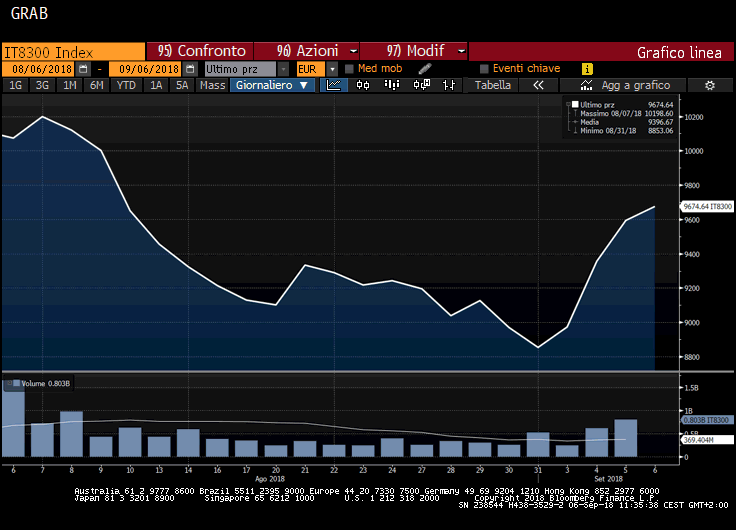This screenshot has height=530, width=736.
Task: Click the IT8300 Index ticker field
Action: click(72, 51)
